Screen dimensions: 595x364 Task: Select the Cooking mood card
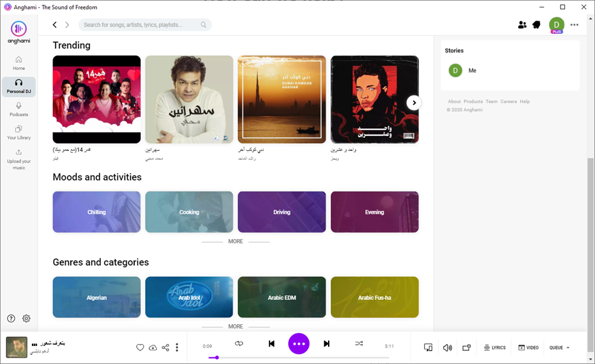click(x=189, y=212)
